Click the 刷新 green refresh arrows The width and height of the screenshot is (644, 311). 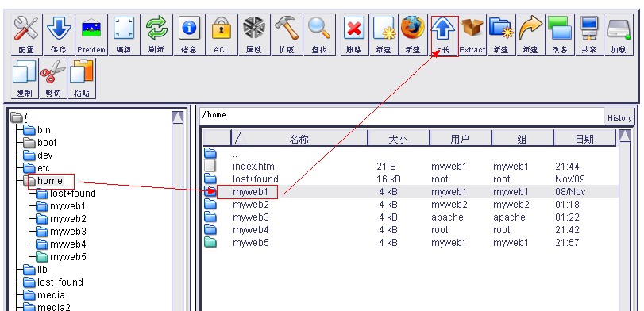pos(156,35)
